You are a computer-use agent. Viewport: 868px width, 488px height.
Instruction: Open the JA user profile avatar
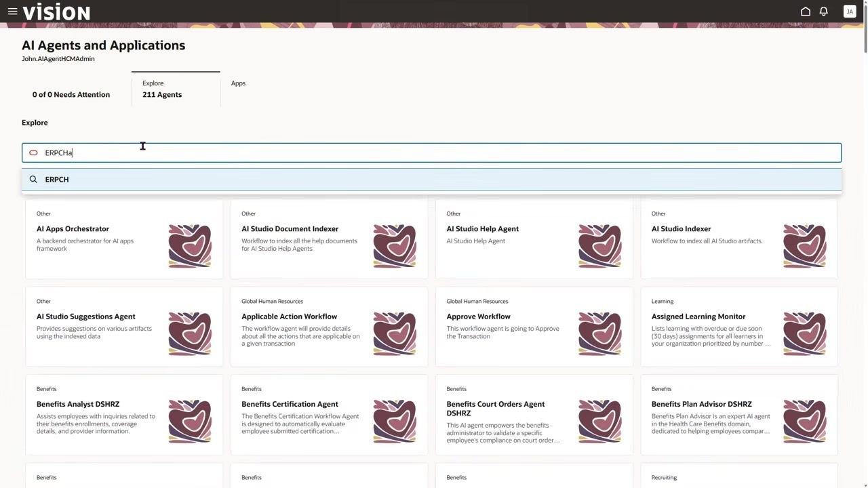pos(850,12)
